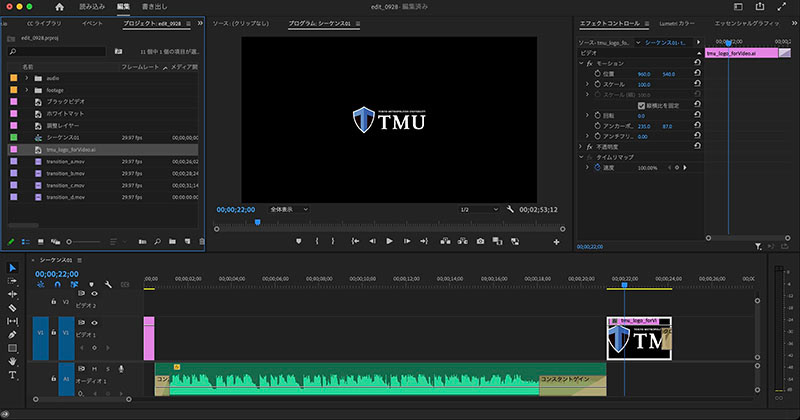Select the Type tool

[x=13, y=375]
